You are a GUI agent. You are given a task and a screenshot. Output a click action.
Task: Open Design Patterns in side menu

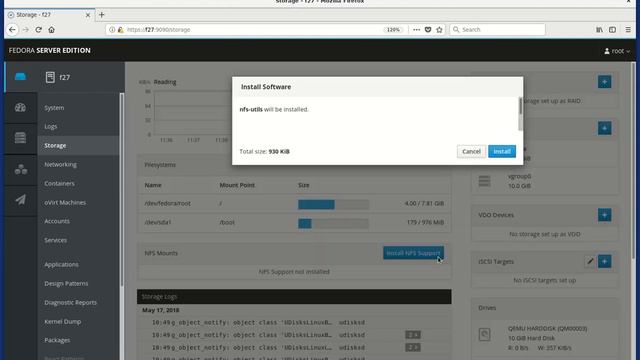point(66,283)
